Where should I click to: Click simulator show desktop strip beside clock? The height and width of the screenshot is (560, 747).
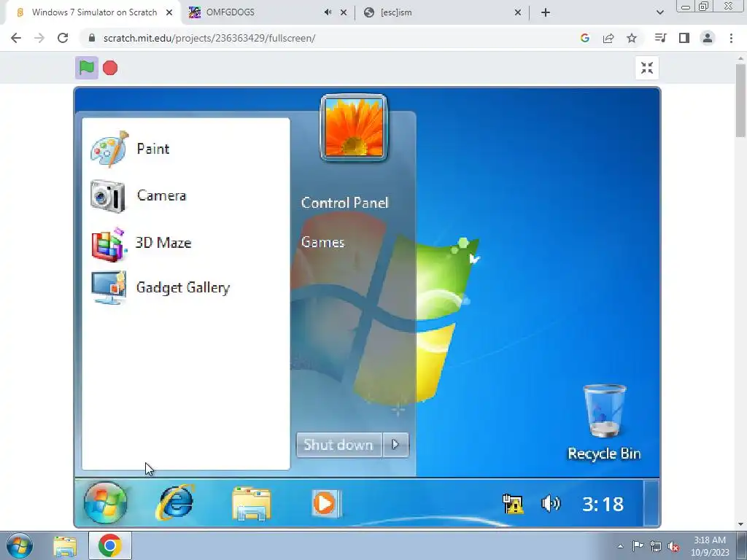651,503
